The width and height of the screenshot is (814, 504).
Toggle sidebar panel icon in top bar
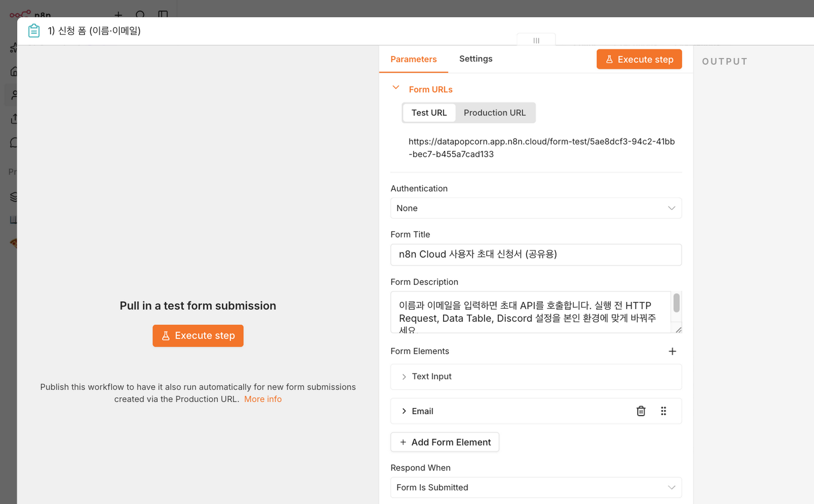coord(163,15)
